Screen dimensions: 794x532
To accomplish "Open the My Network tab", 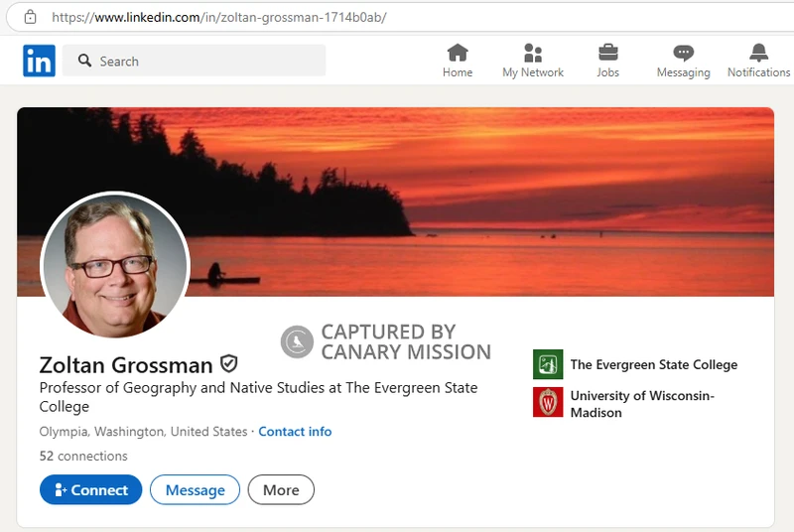I will (533, 61).
